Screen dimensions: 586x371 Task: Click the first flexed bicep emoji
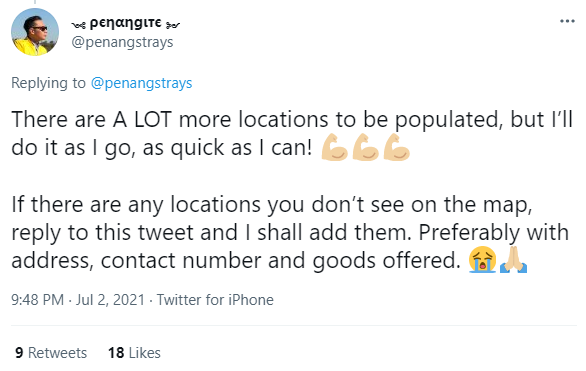[334, 147]
